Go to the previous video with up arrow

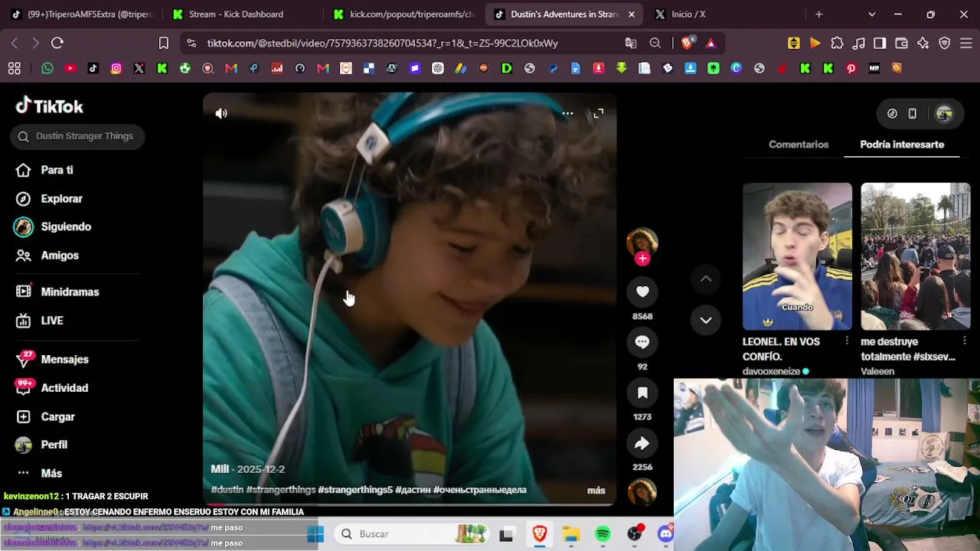(x=706, y=279)
